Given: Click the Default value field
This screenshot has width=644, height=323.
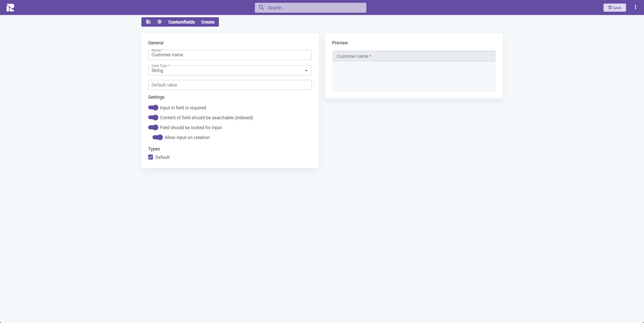Looking at the screenshot, I should click(x=230, y=85).
